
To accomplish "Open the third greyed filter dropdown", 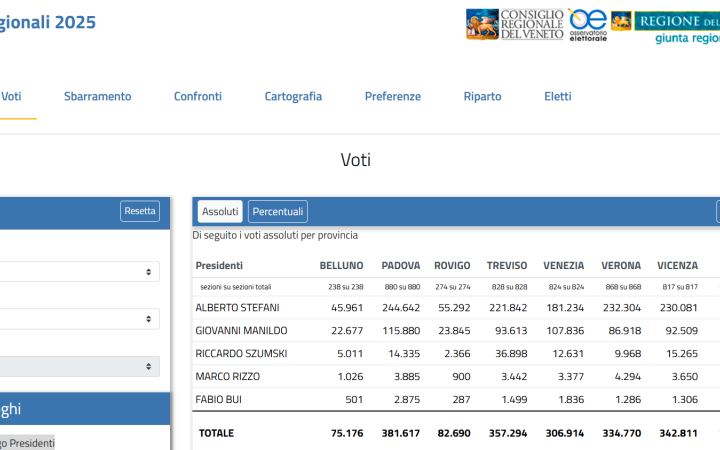I will (80, 366).
